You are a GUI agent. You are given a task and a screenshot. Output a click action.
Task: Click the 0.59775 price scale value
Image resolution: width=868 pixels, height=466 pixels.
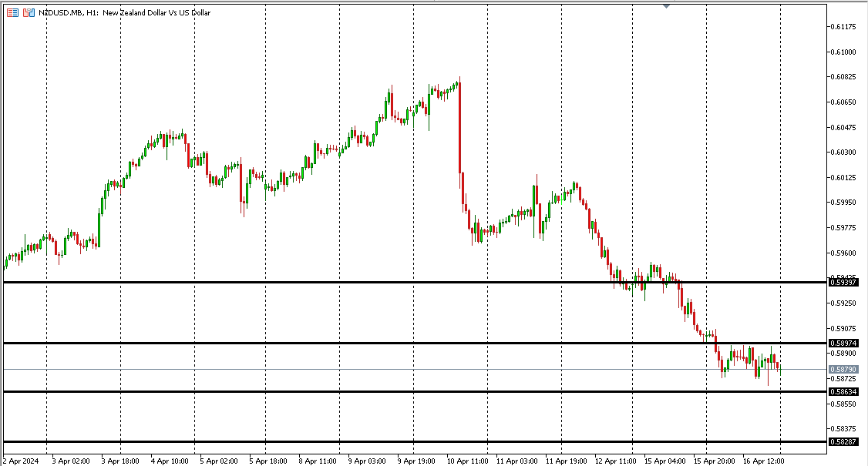pos(843,227)
